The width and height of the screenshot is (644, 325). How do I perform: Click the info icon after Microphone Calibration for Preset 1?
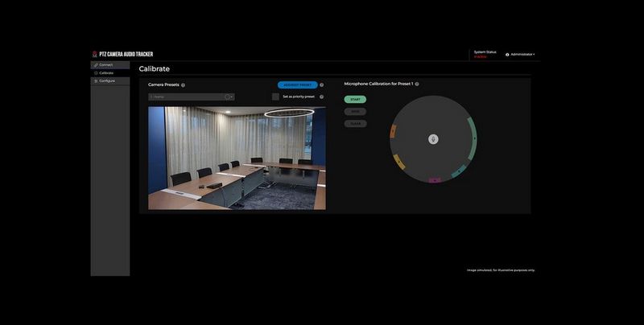417,84
